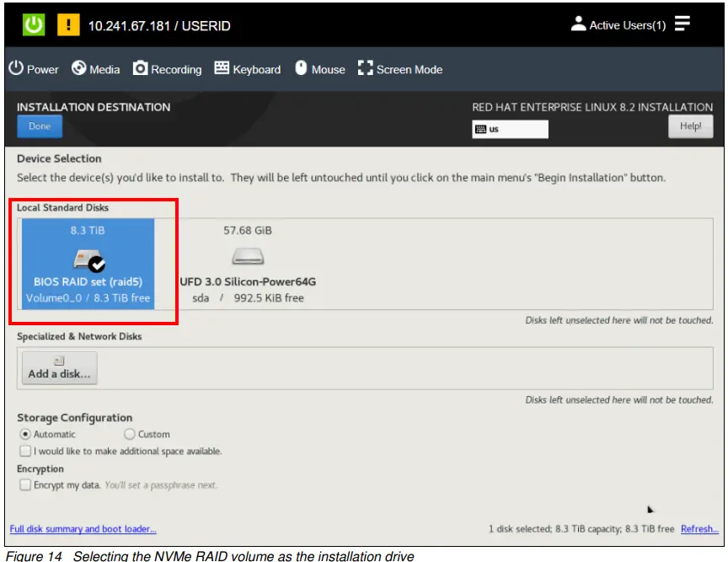Screen dimensions: 728x562
Task: Open the hamburger menu icon
Action: (x=682, y=24)
